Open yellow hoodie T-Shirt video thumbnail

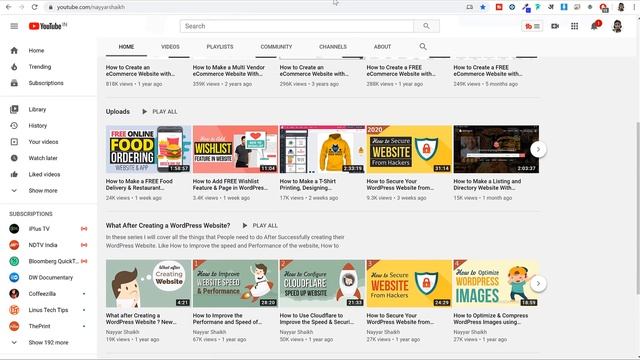pos(322,149)
